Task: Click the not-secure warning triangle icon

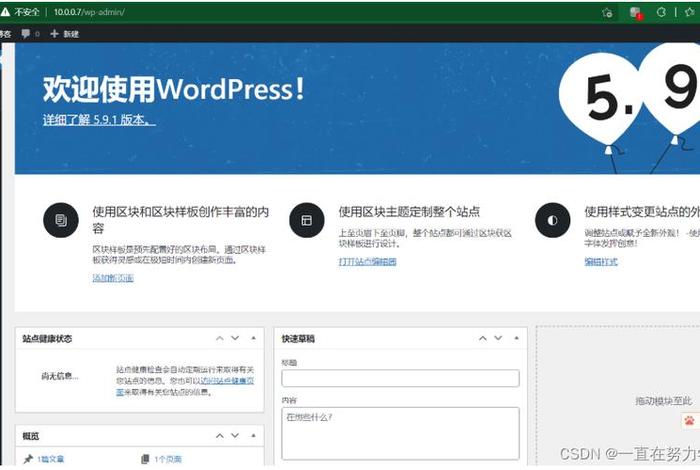Action: tap(5, 12)
